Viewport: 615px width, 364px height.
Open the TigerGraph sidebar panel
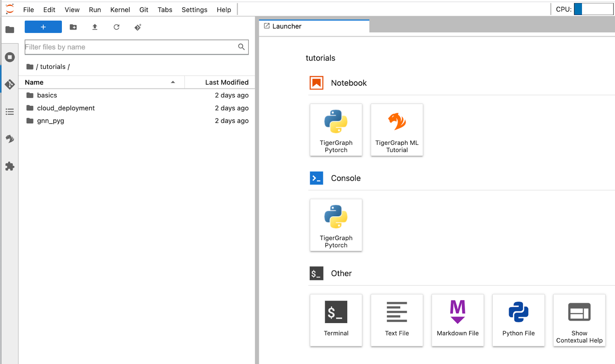[10, 139]
